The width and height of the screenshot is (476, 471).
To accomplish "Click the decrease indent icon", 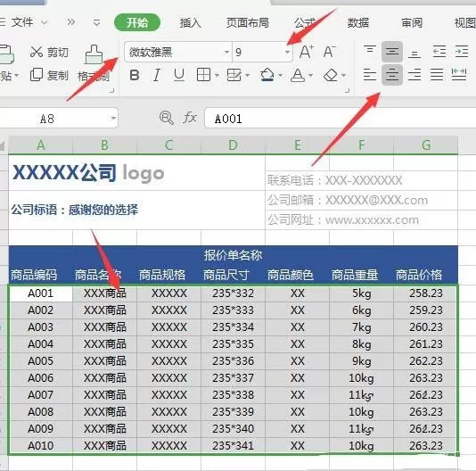I will pyautogui.click(x=439, y=52).
